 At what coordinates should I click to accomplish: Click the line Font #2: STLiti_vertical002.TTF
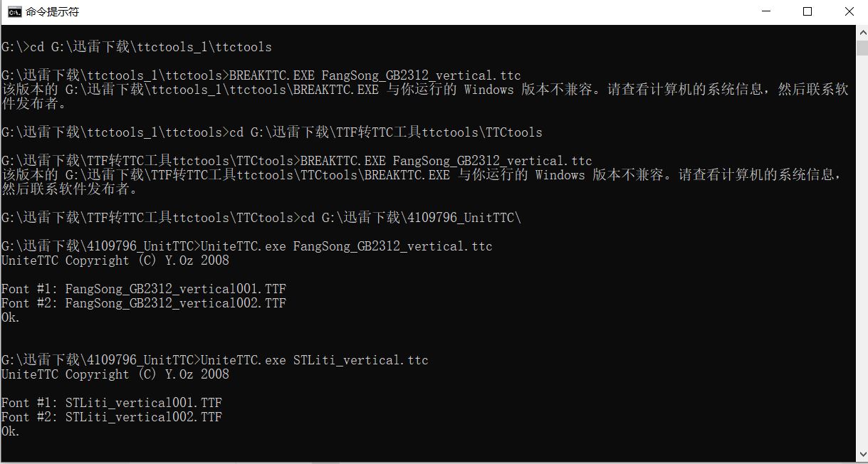pos(110,416)
